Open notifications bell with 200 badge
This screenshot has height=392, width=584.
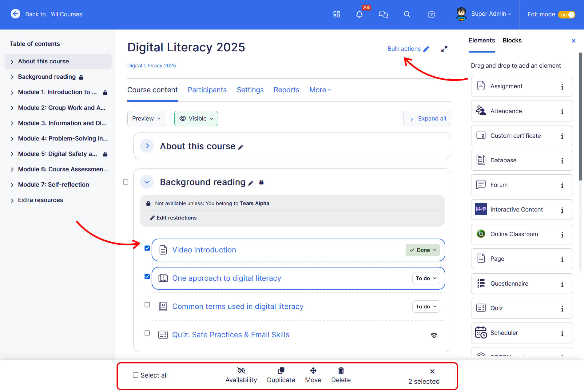(359, 14)
